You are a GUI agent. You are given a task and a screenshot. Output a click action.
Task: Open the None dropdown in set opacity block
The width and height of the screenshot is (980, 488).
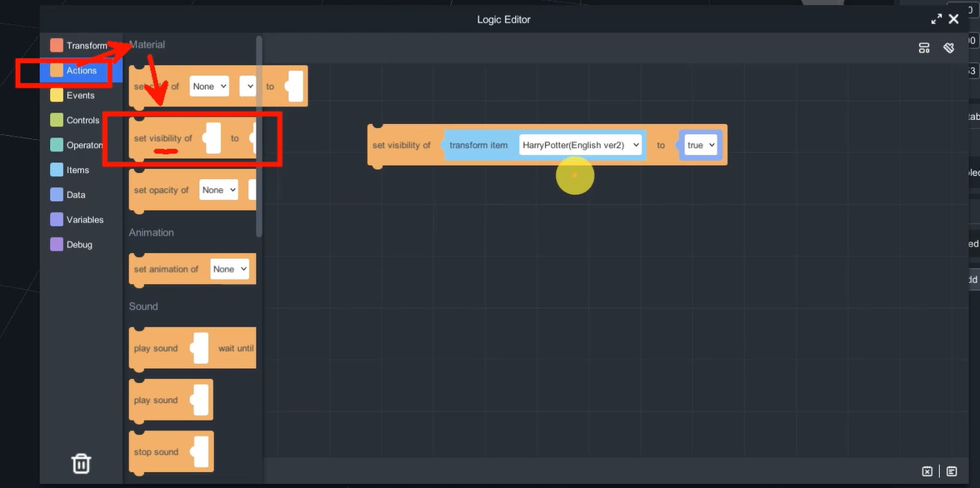(x=219, y=190)
